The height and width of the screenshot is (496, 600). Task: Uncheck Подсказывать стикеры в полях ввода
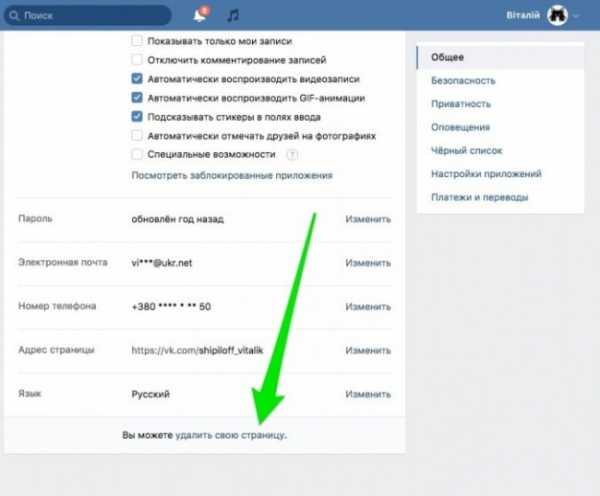pyautogui.click(x=137, y=116)
